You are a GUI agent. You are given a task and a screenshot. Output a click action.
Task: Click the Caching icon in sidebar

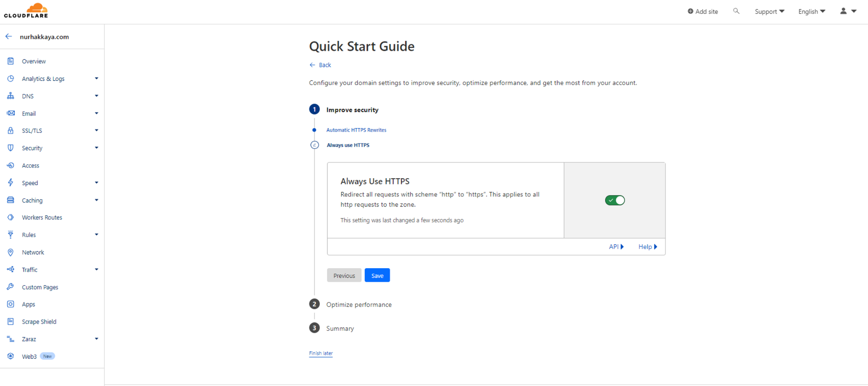(x=10, y=200)
